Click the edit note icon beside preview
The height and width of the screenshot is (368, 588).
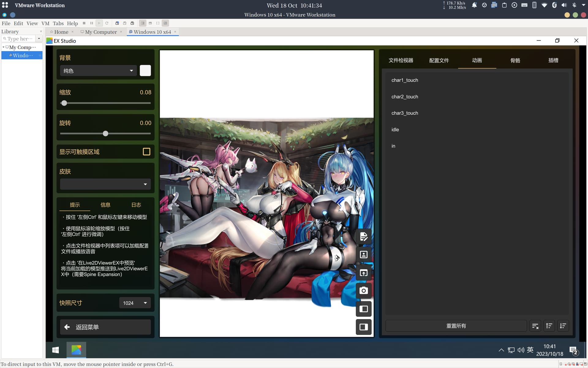[x=364, y=237]
